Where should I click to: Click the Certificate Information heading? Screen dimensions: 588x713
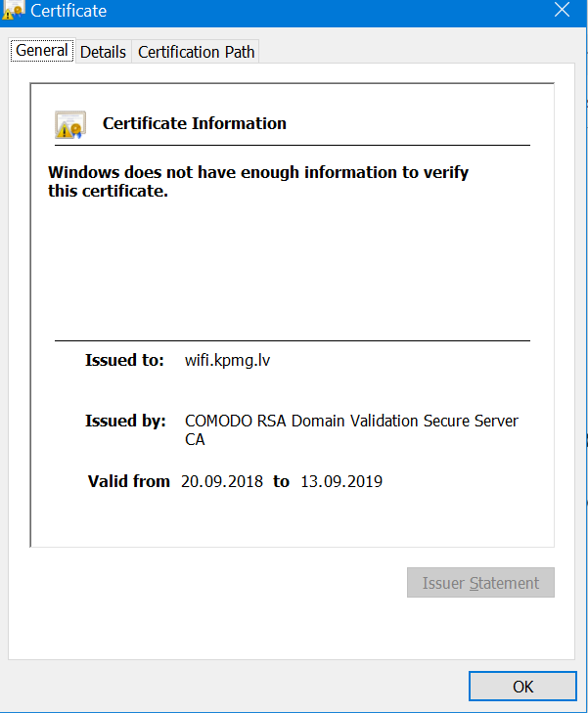coord(195,123)
